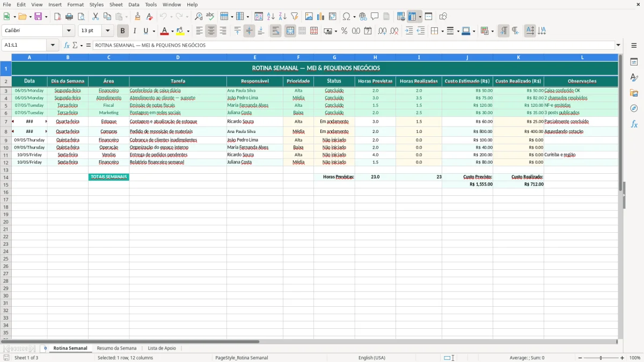The width and height of the screenshot is (644, 362).
Task: Open the Format menu
Action: pos(76,4)
